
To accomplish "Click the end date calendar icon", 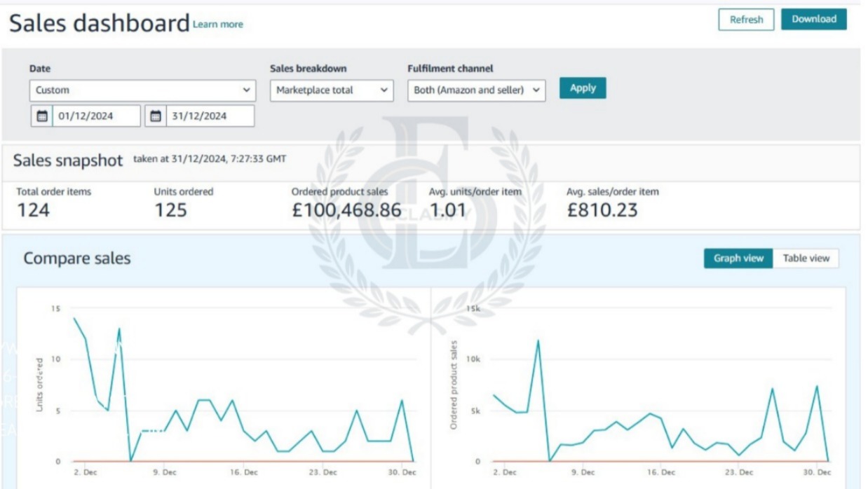I will tap(156, 116).
